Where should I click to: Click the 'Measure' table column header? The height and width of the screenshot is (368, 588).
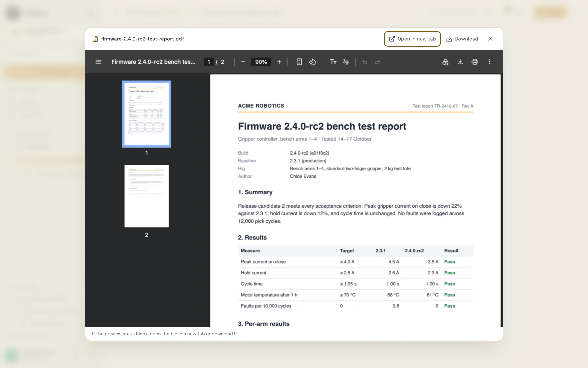[250, 251]
